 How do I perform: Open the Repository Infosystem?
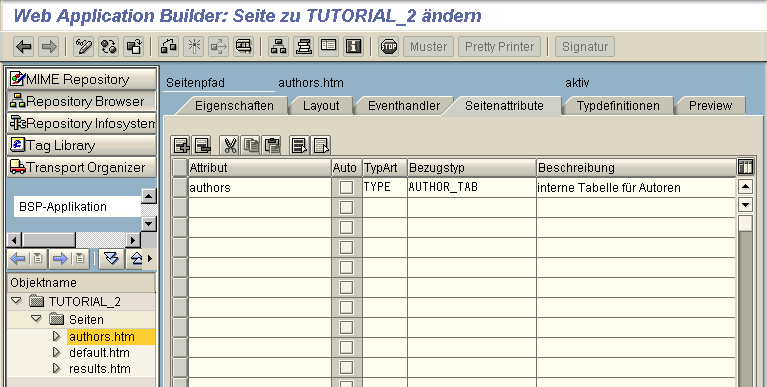81,123
